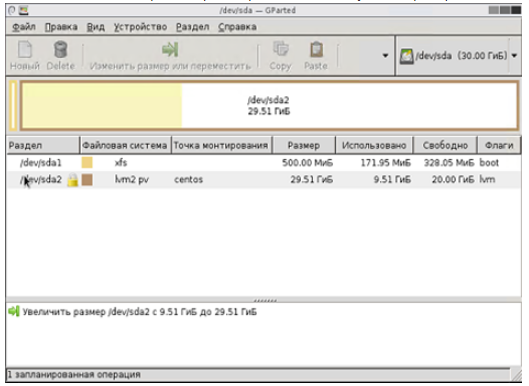Open the Вид menu
The width and height of the screenshot is (529, 386).
coord(96,27)
